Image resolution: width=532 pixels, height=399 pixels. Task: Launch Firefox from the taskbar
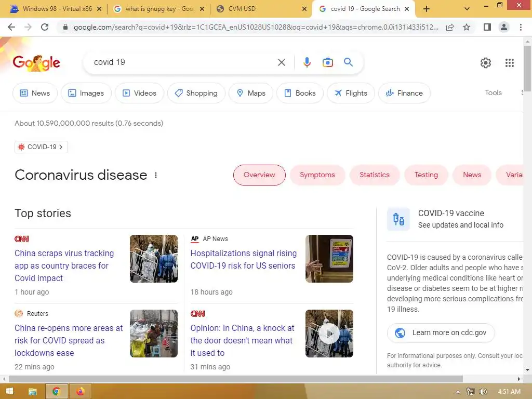[81, 392]
